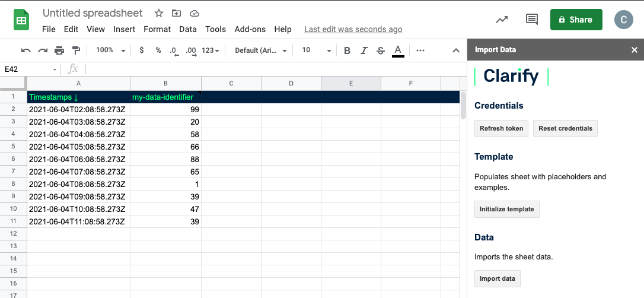This screenshot has height=298, width=644.
Task: Open the Add-ons menu
Action: coord(250,29)
